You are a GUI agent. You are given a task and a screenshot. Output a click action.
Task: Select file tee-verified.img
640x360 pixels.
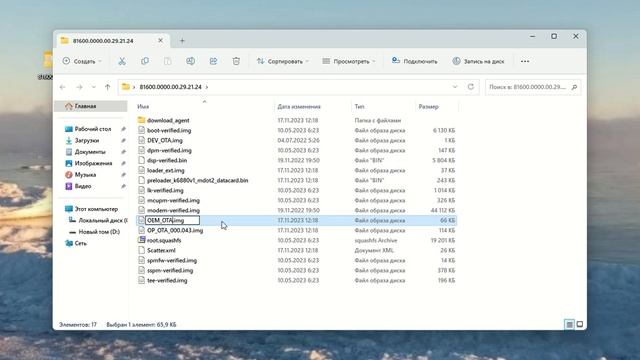(167, 280)
